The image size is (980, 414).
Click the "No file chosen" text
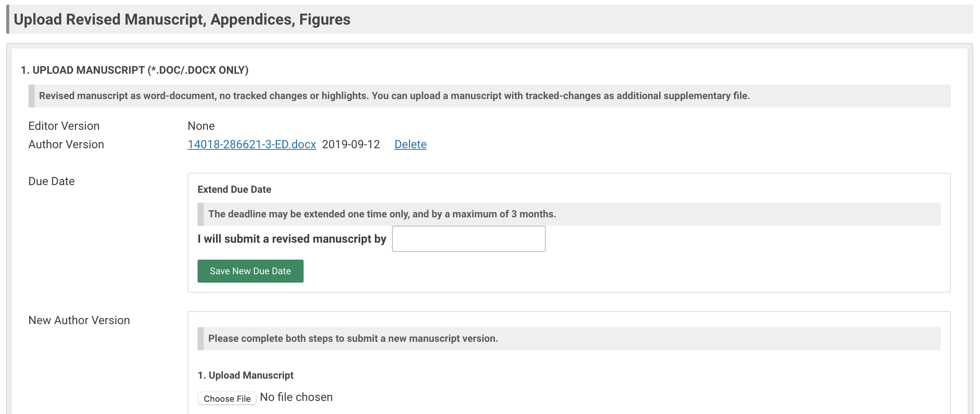point(296,397)
